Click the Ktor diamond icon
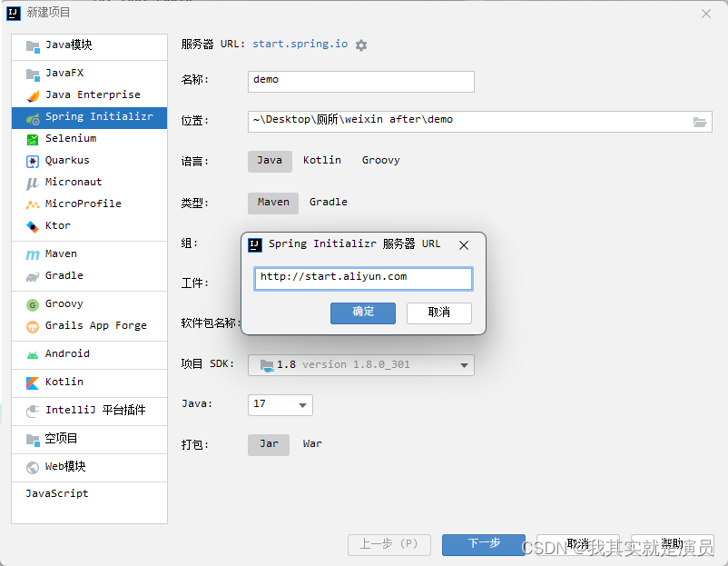728x566 pixels. [x=33, y=227]
